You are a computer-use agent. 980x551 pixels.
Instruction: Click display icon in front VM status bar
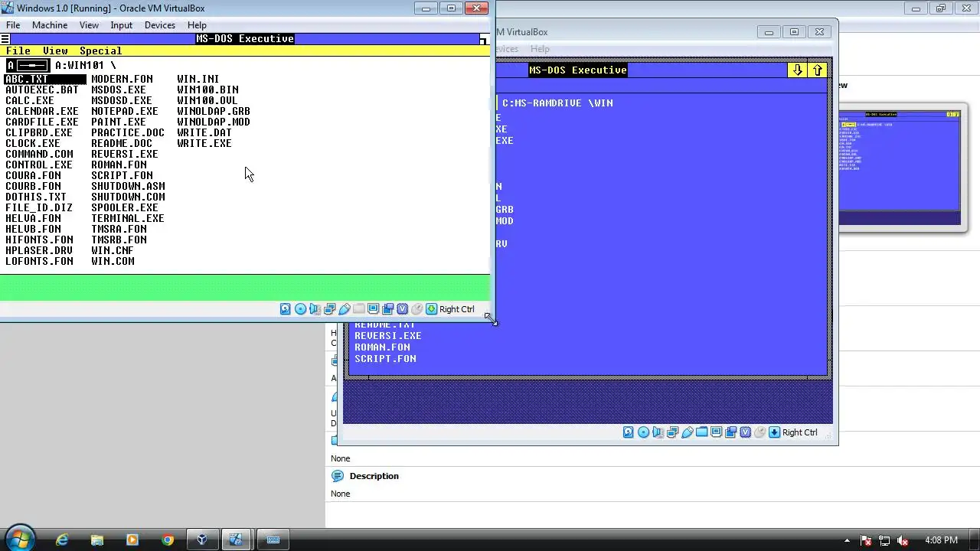[x=373, y=309]
